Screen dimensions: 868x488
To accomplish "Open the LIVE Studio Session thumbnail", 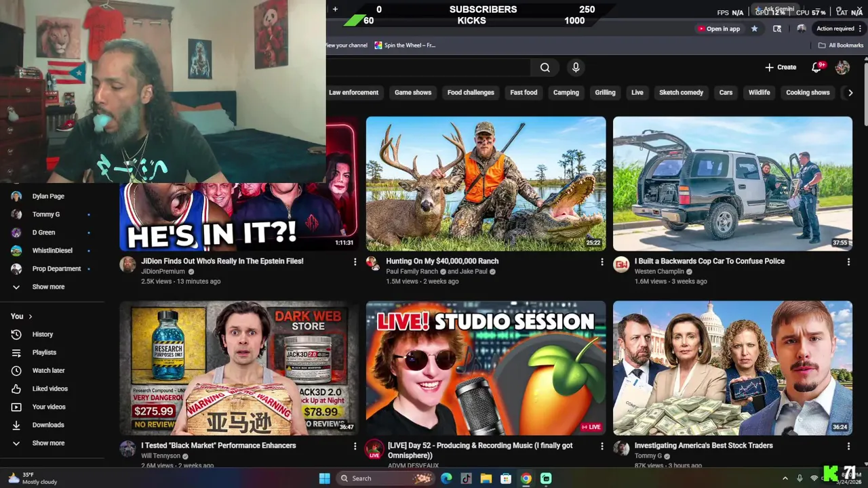I will (x=486, y=368).
